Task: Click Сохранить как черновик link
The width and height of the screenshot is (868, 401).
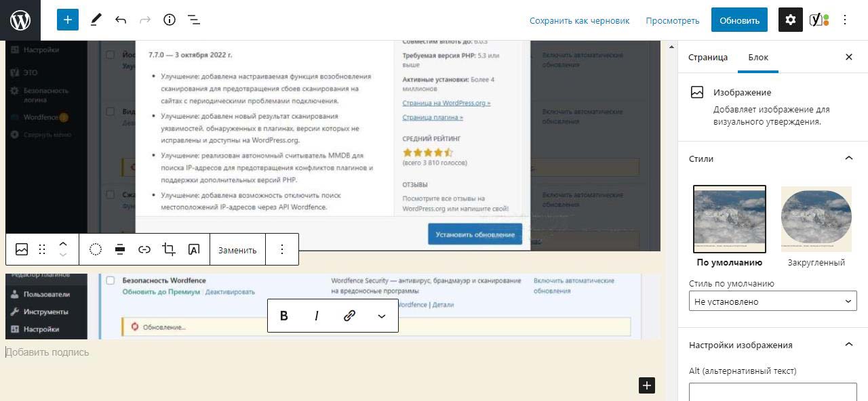Action: (579, 20)
